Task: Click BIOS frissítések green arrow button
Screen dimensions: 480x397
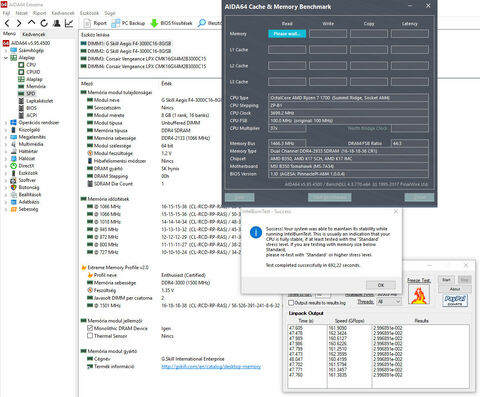Action: pyautogui.click(x=171, y=23)
